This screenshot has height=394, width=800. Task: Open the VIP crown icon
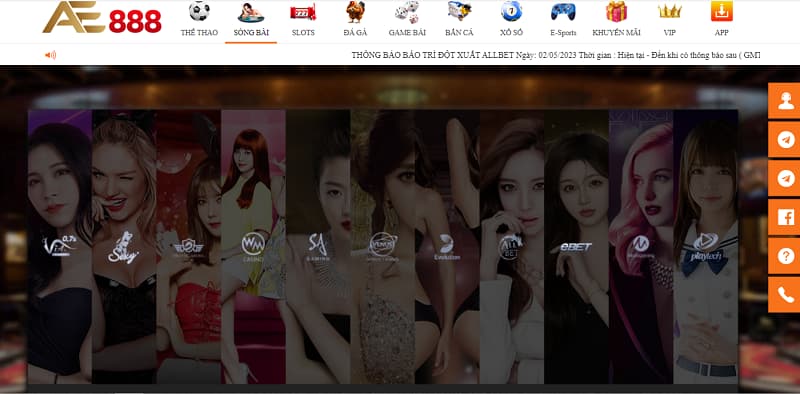click(x=669, y=11)
